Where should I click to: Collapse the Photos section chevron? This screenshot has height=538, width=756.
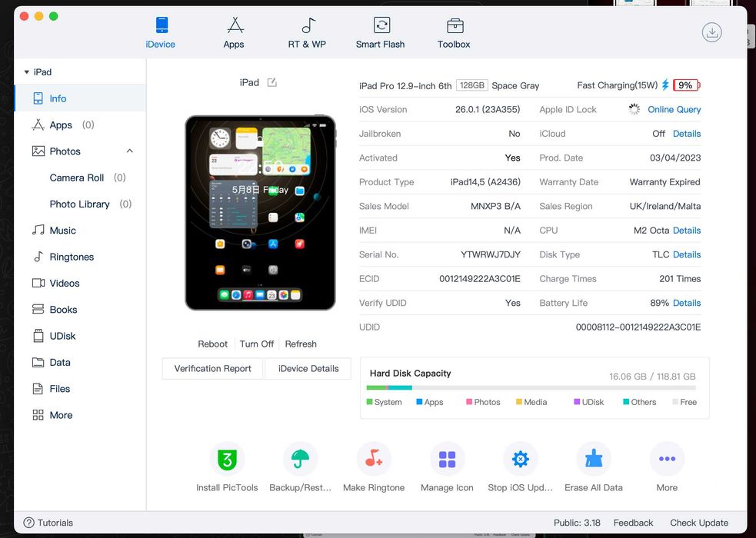click(x=130, y=151)
